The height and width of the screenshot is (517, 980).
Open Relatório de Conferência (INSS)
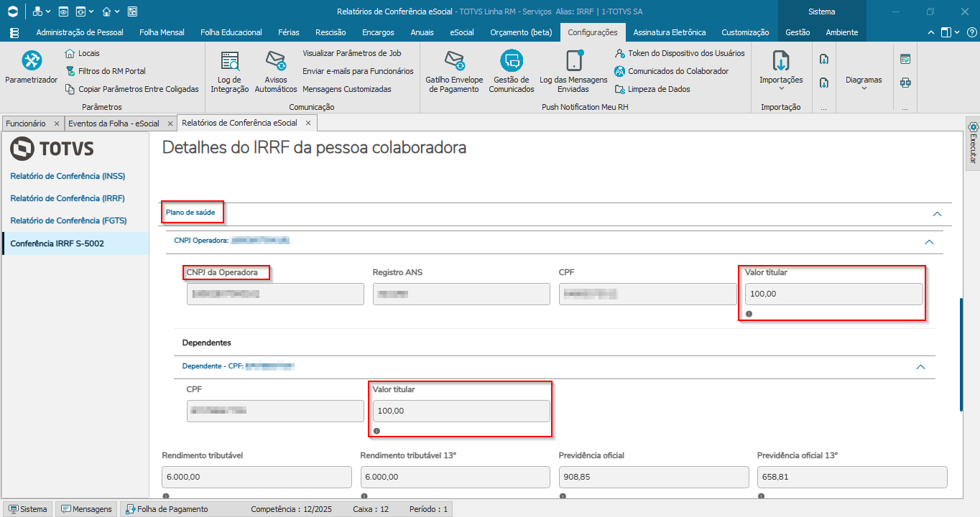coord(68,176)
